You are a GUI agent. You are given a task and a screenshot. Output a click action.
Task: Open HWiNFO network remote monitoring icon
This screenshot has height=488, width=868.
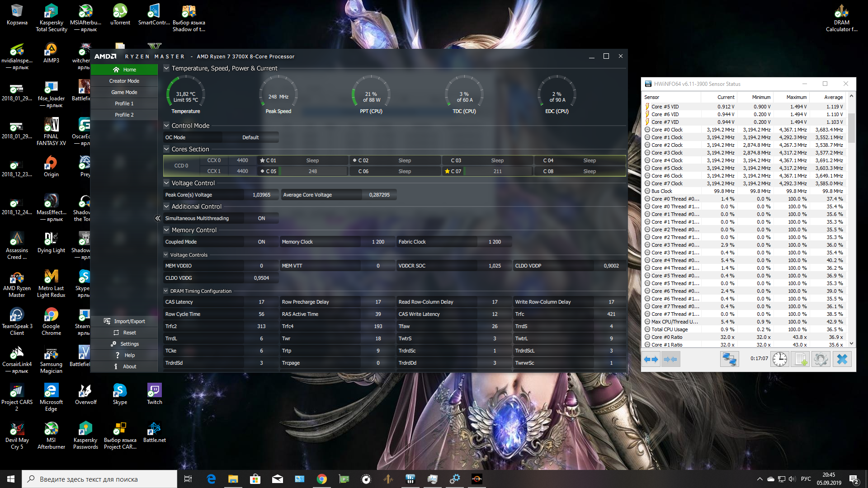729,359
